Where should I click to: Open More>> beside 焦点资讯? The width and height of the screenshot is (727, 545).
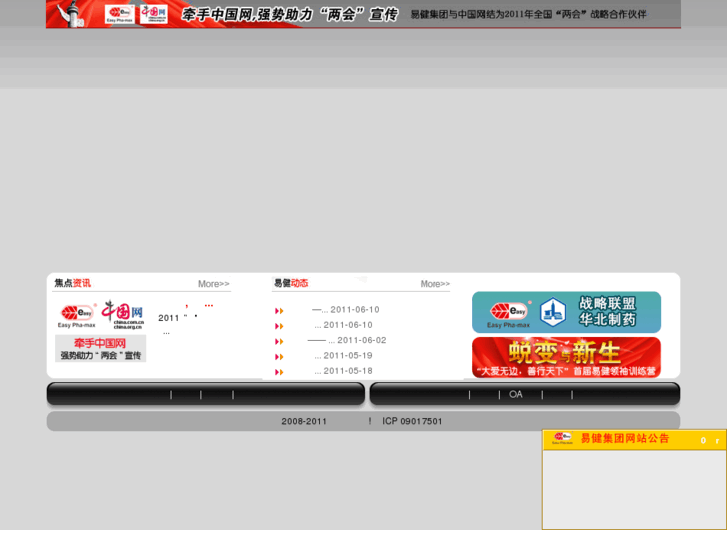coord(214,284)
